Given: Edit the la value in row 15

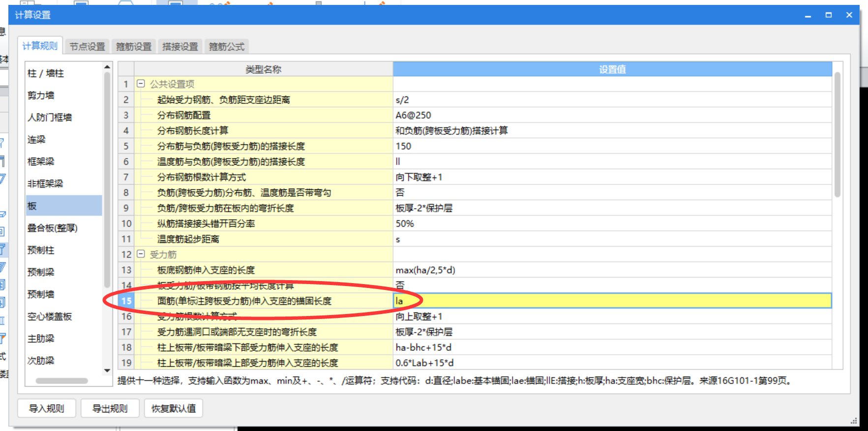Looking at the screenshot, I should click(x=612, y=301).
